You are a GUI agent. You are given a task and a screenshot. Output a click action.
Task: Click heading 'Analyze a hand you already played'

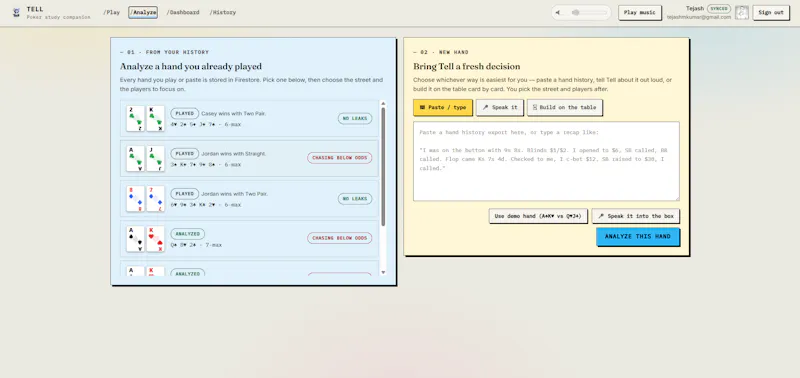pos(191,66)
